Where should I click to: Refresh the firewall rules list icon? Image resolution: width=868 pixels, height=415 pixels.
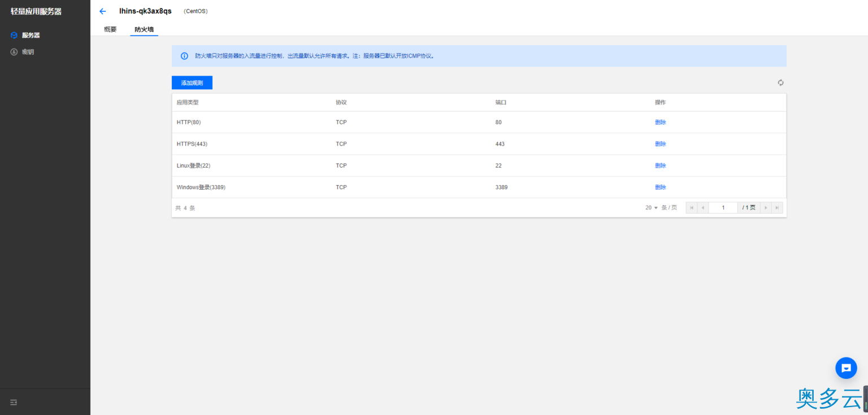coord(780,82)
